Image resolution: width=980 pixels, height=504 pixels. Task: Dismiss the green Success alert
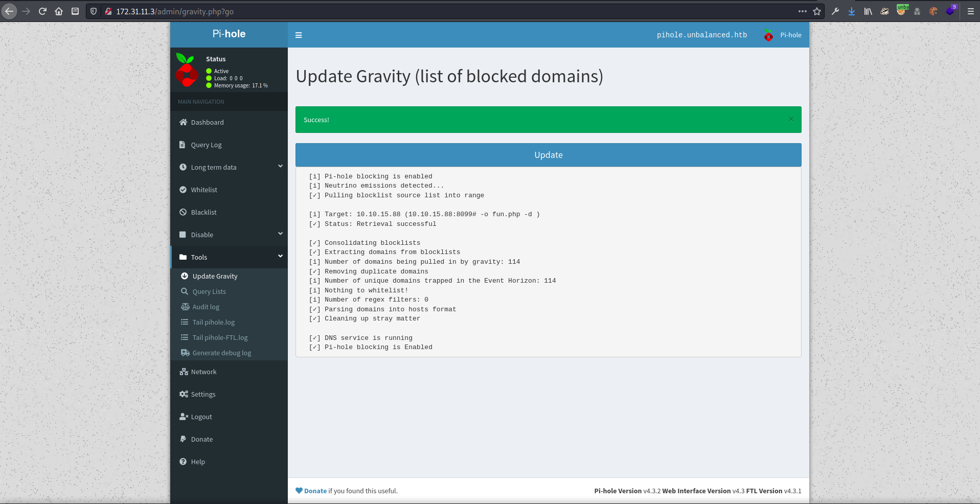pos(791,119)
